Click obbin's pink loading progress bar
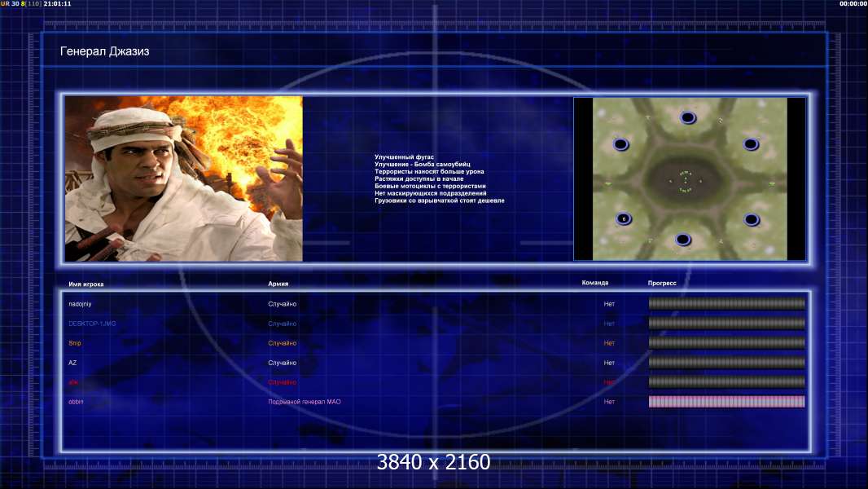 pyautogui.click(x=726, y=402)
